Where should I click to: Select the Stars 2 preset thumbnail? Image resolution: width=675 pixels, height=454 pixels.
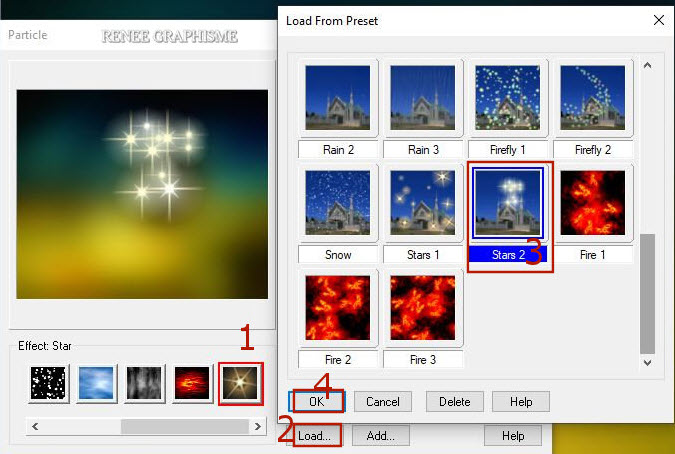pos(508,203)
